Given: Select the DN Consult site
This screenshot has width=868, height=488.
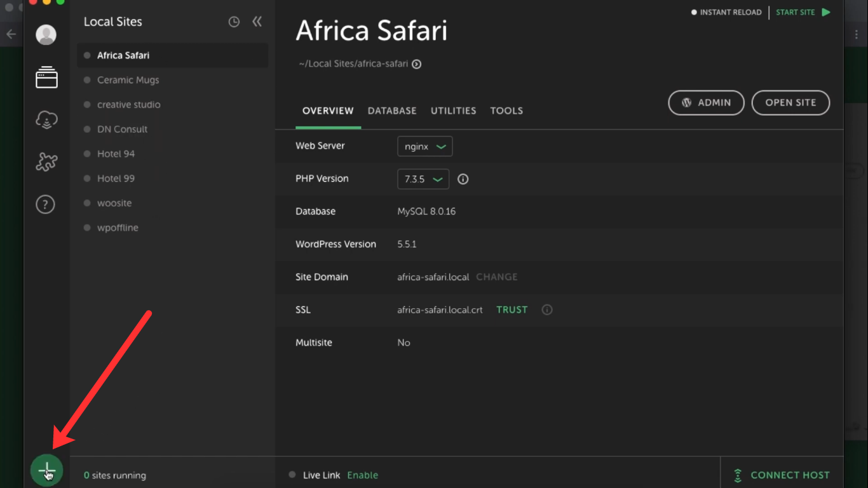Looking at the screenshot, I should pos(172,129).
